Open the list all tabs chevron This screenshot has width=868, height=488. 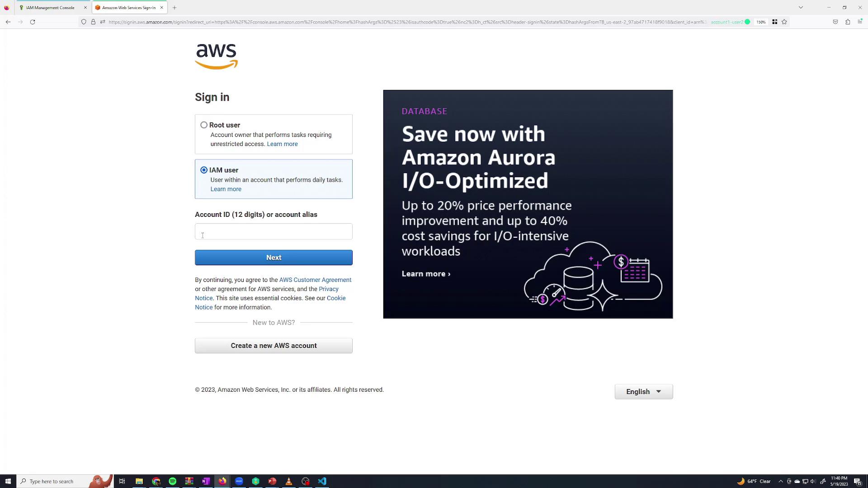click(801, 8)
